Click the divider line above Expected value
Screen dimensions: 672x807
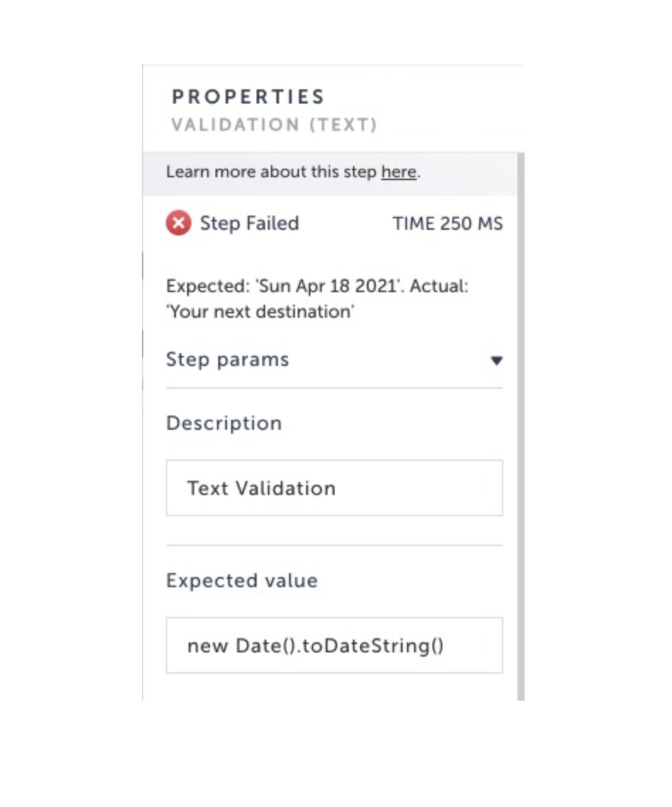coord(334,545)
